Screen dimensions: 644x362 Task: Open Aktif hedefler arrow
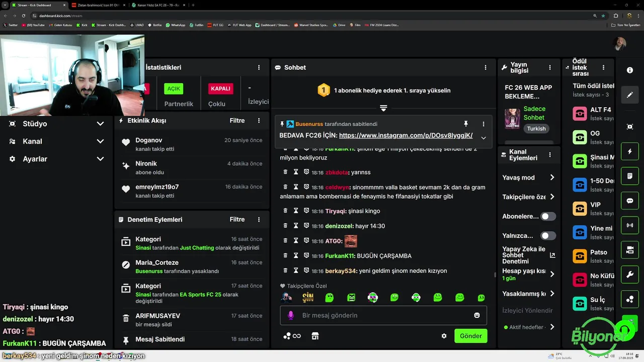pos(552,327)
